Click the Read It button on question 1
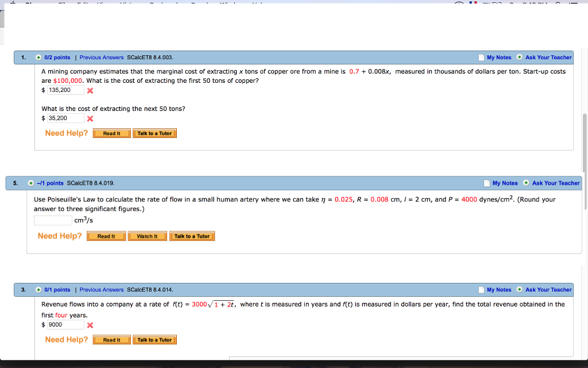 pyautogui.click(x=111, y=133)
